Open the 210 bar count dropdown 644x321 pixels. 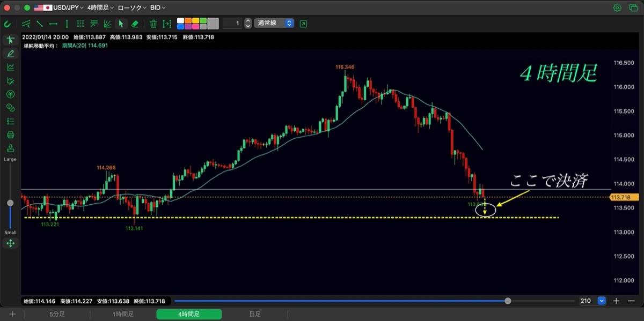pyautogui.click(x=592, y=301)
